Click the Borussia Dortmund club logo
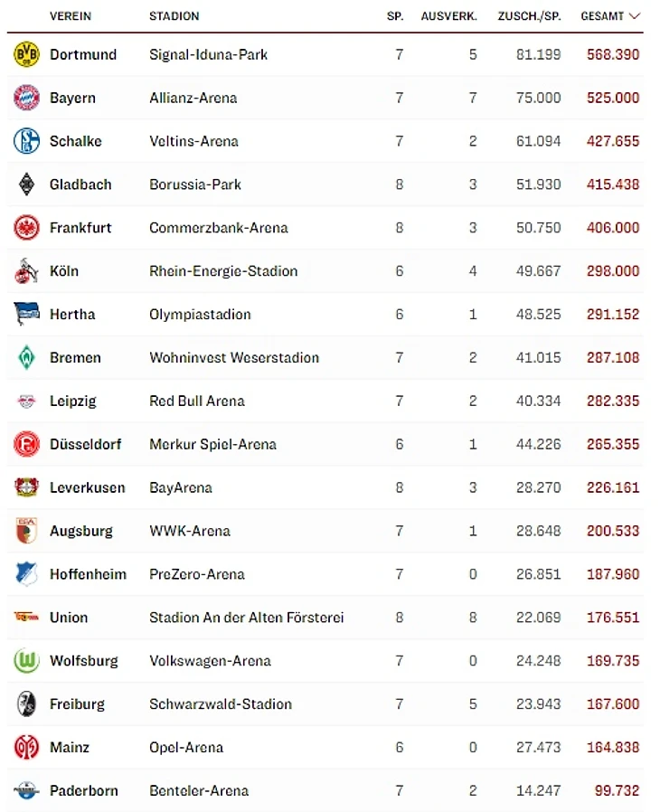Screen dimensions: 660x812 coord(26,54)
